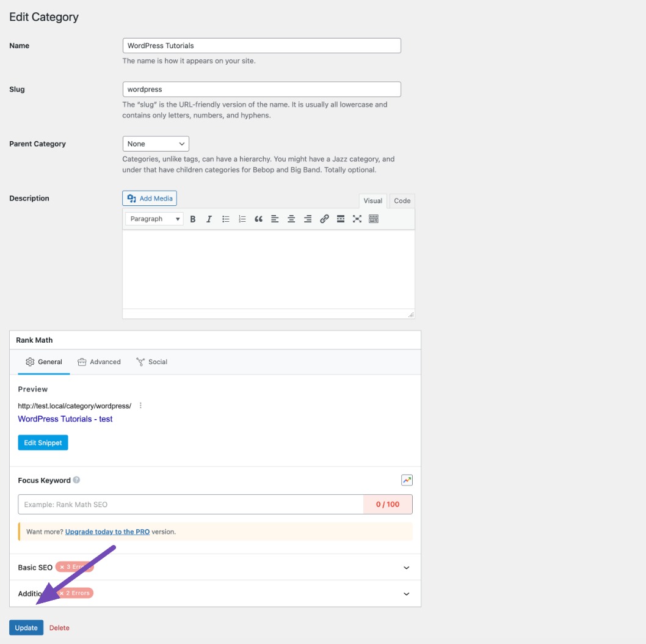
Task: Click the Add Media button
Action: click(150, 199)
